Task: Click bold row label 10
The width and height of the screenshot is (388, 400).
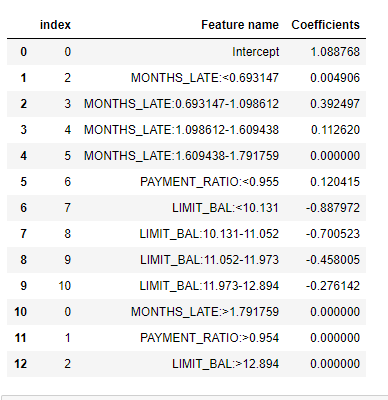Action: pos(21,312)
